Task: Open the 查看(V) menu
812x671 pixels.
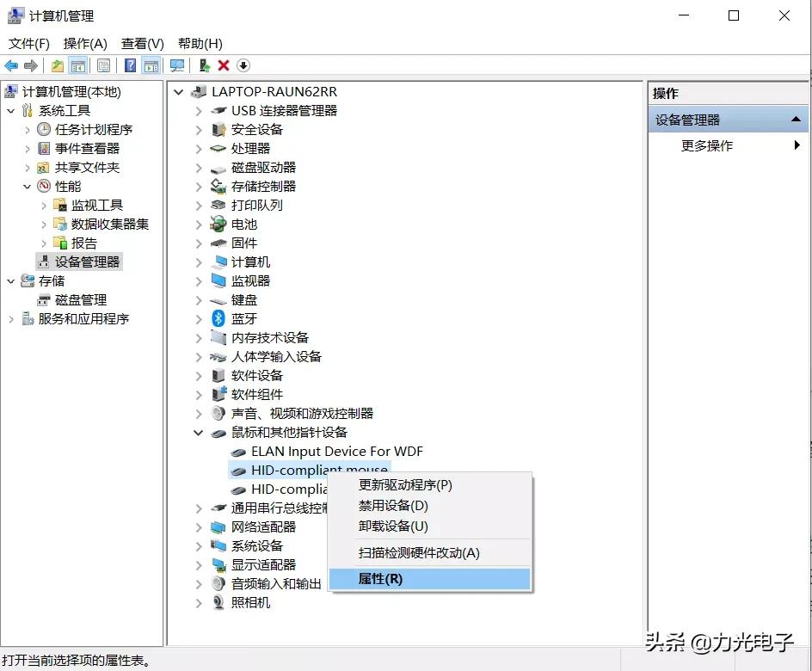Action: [x=142, y=43]
